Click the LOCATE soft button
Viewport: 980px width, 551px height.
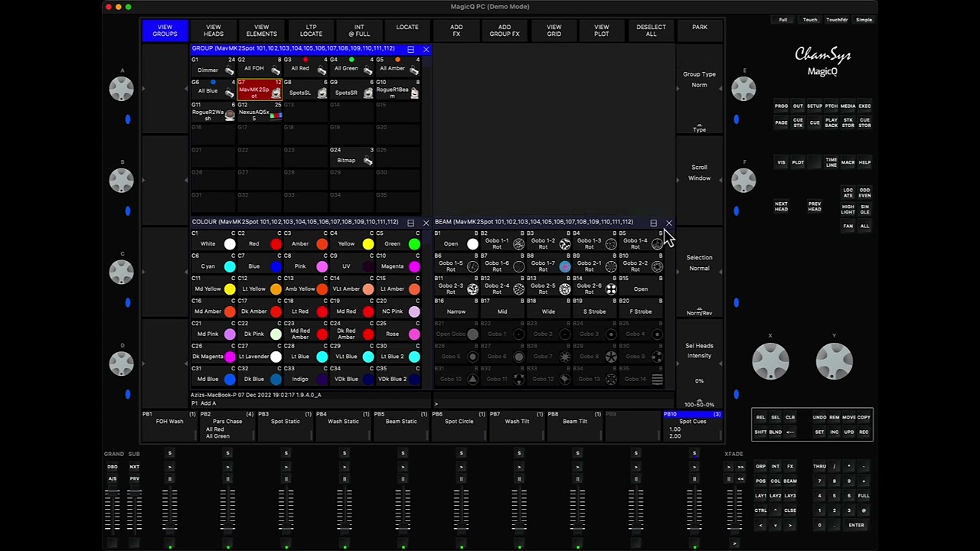pyautogui.click(x=407, y=30)
